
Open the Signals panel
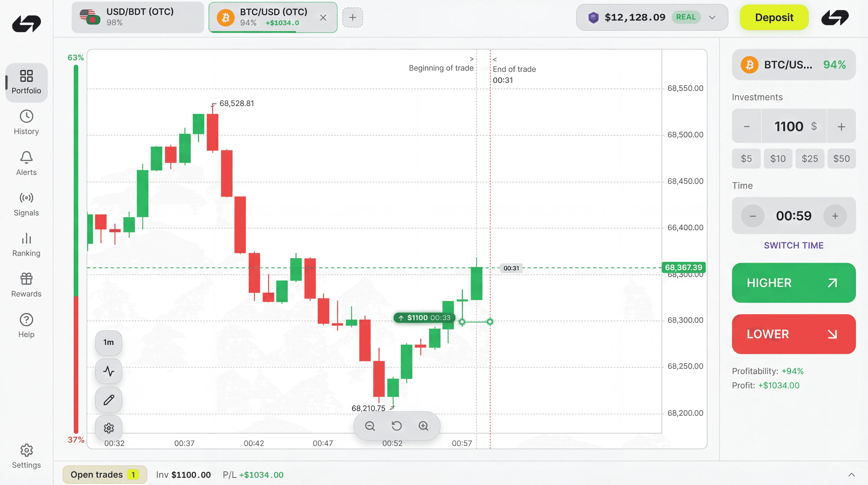[26, 204]
